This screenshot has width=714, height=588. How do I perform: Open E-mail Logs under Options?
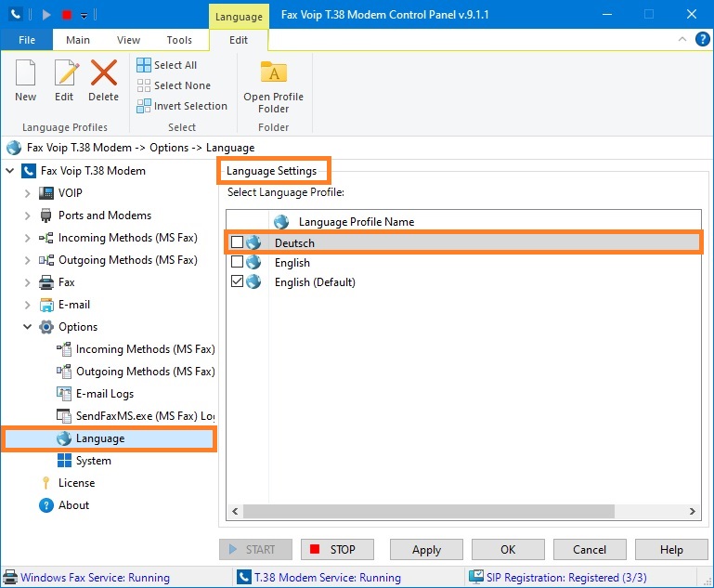tap(105, 394)
